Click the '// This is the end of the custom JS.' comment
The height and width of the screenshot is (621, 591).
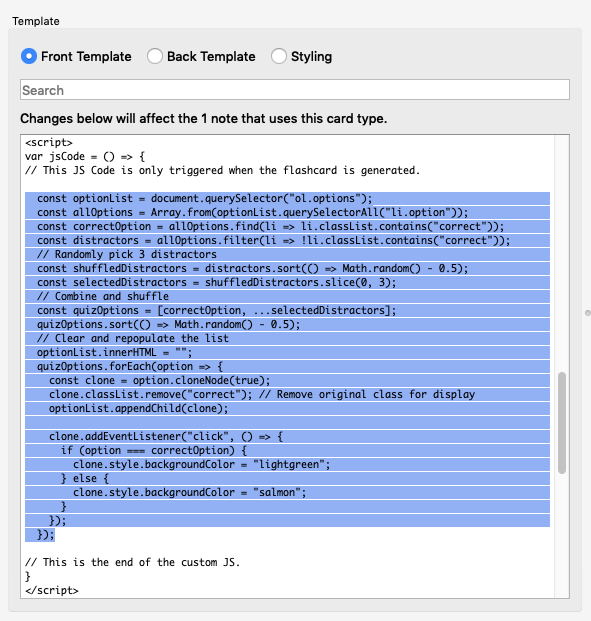coord(133,562)
